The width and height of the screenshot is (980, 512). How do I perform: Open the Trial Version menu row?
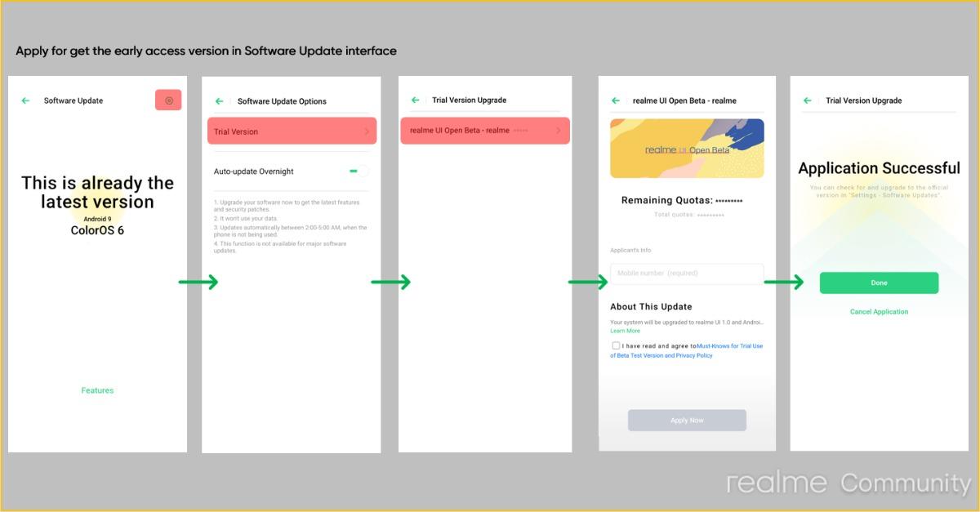[x=292, y=131]
